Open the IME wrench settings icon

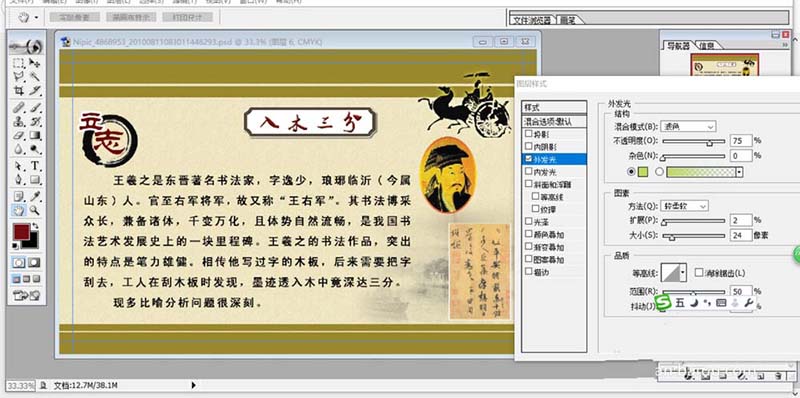(x=749, y=303)
